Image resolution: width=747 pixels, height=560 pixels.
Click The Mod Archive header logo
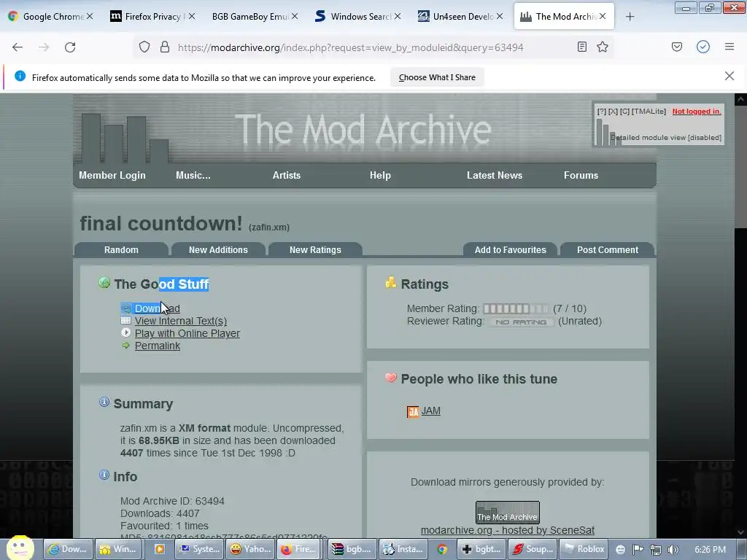pyautogui.click(x=363, y=130)
